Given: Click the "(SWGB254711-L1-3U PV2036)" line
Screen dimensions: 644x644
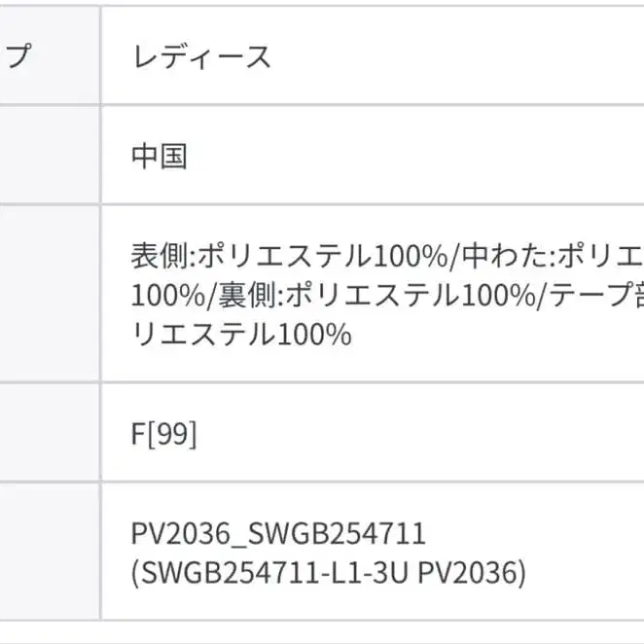Looking at the screenshot, I should pos(328,573).
